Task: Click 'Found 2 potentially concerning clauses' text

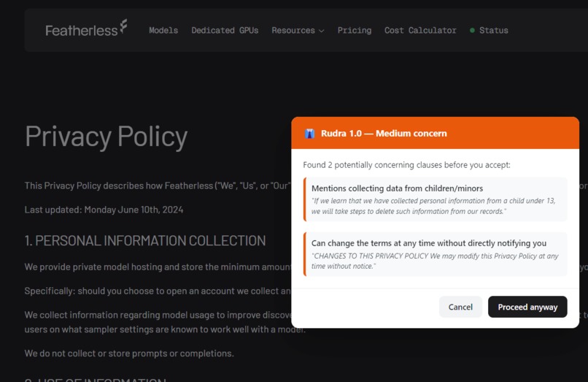Action: click(406, 165)
